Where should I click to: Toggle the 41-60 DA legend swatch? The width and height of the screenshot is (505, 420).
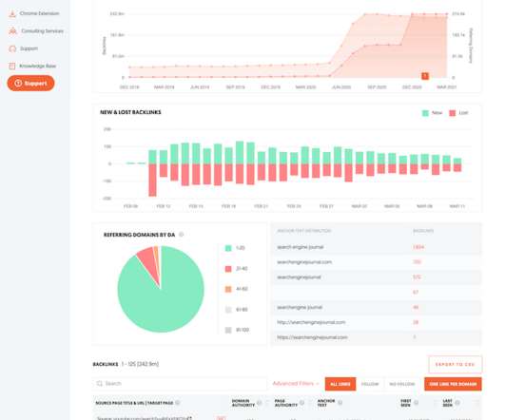click(228, 289)
